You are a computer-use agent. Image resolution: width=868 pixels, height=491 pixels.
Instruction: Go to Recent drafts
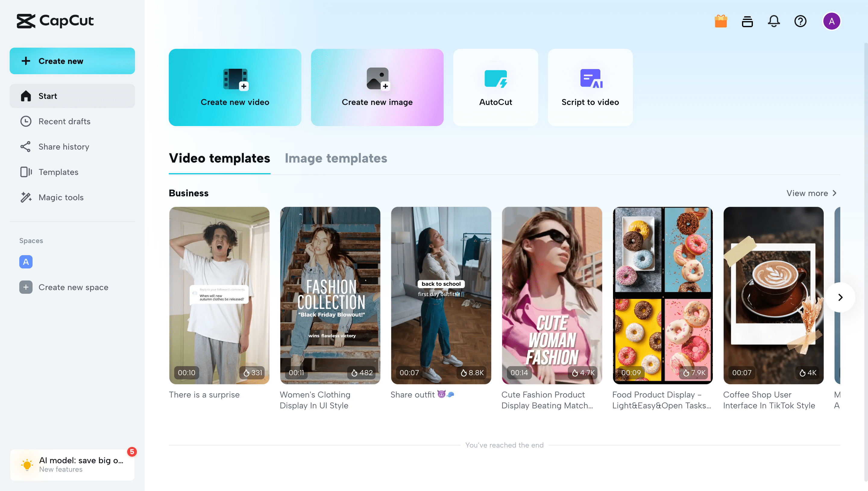click(64, 122)
